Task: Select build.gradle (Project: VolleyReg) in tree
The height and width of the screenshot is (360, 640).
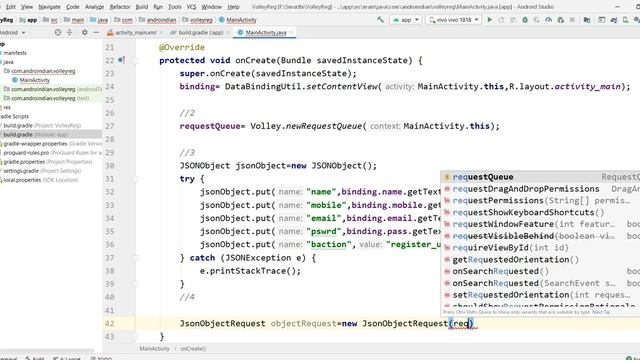Action: (41, 125)
